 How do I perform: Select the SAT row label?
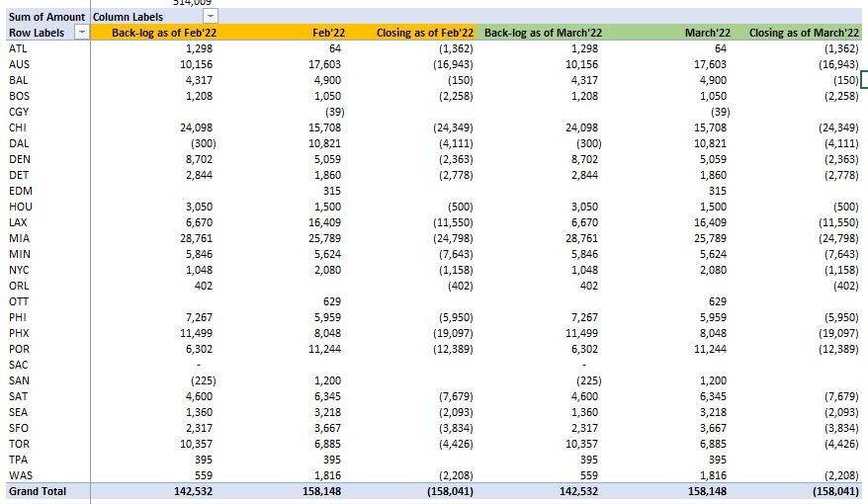coord(18,396)
